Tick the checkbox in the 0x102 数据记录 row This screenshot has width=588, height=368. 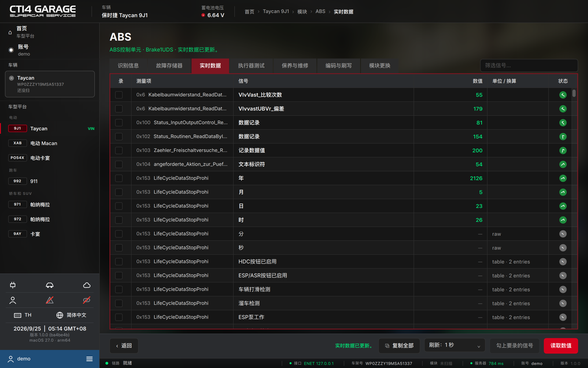coord(119,137)
